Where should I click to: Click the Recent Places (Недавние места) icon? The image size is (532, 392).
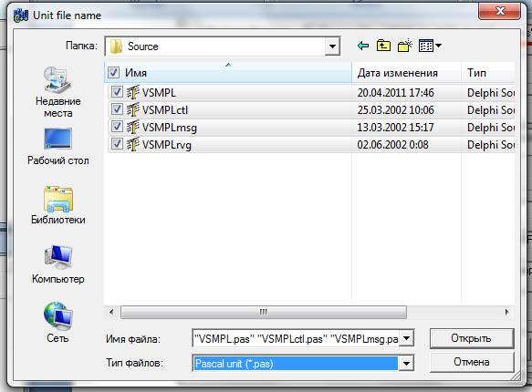point(57,80)
